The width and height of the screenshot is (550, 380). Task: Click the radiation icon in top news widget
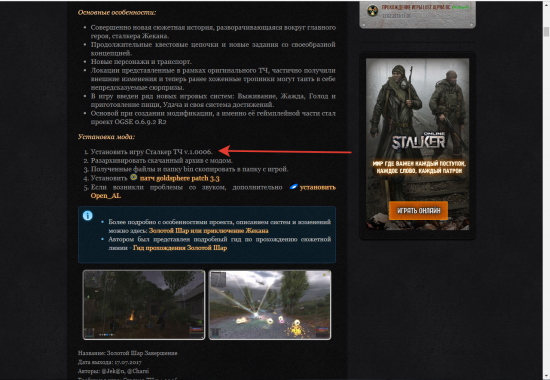click(373, 11)
